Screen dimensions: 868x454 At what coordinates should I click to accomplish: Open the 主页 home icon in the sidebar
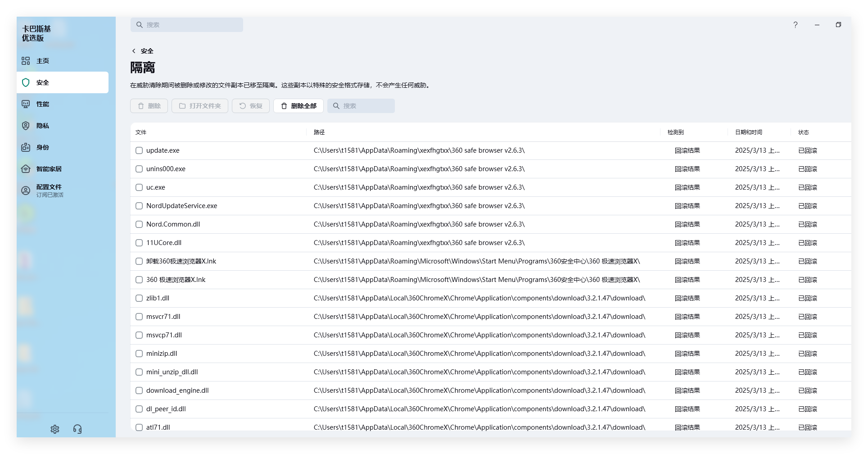click(x=26, y=61)
